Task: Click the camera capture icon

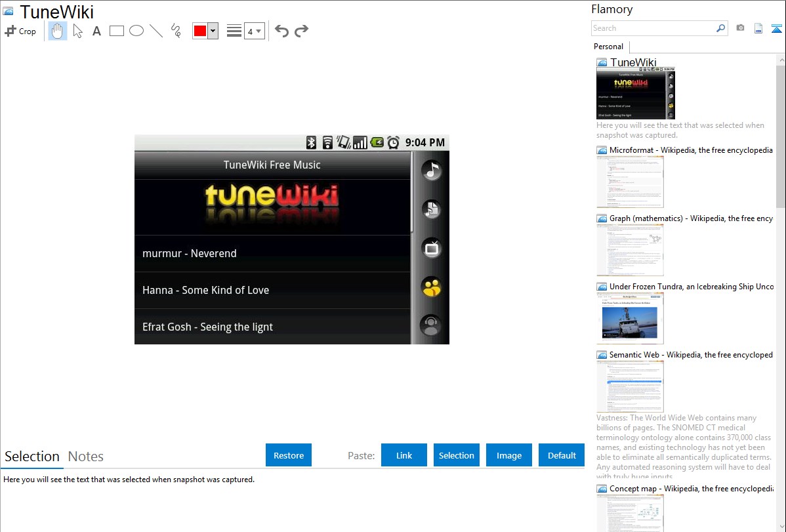Action: [740, 28]
